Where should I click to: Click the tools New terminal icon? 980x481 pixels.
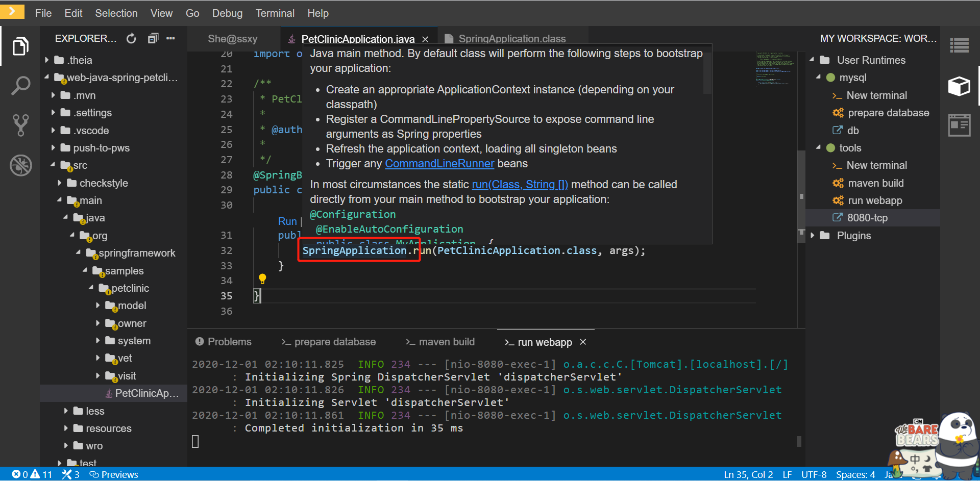pyautogui.click(x=837, y=165)
